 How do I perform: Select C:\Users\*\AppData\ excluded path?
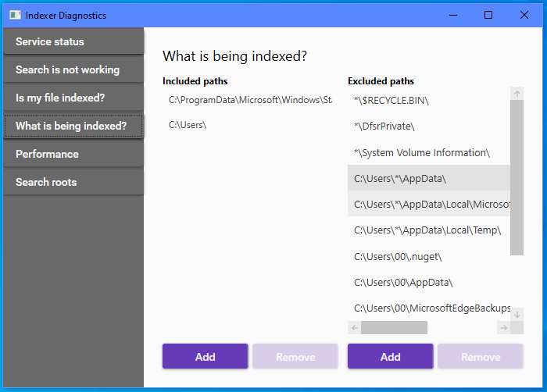429,178
